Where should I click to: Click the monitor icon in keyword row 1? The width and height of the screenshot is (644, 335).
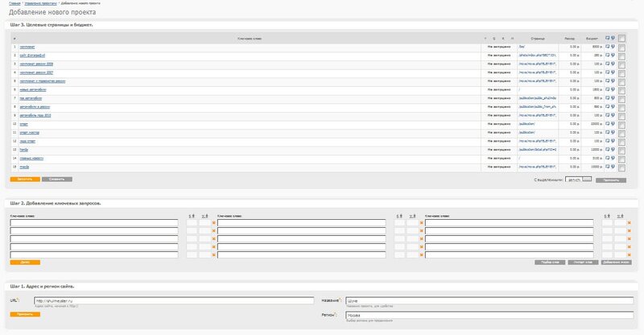point(608,47)
